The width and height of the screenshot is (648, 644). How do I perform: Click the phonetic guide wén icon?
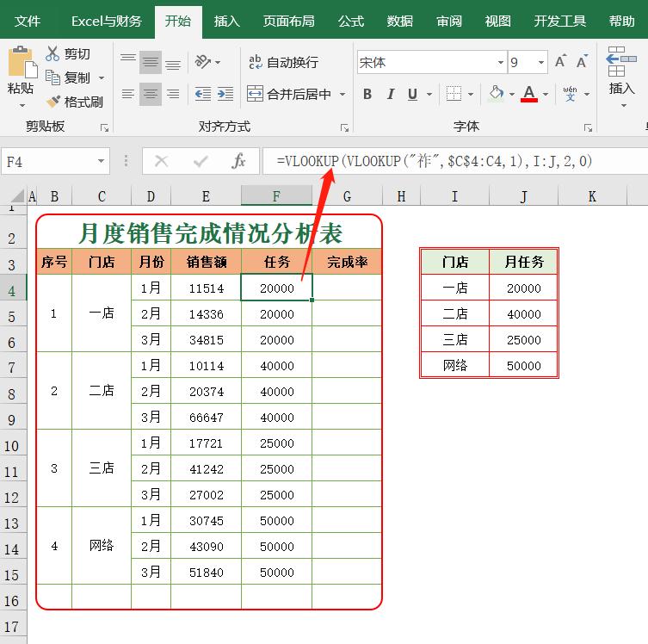[x=571, y=94]
